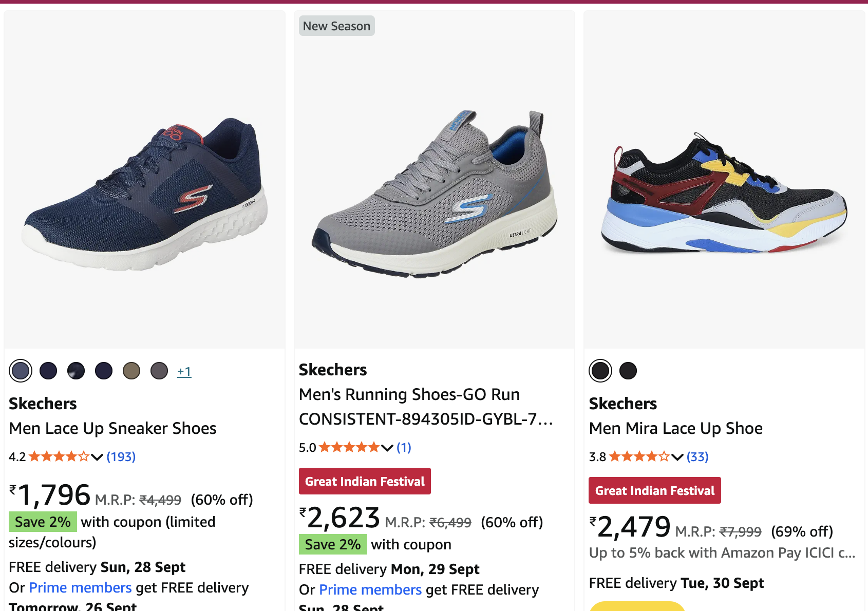
Task: Open the 33 reviews link
Action: (x=697, y=456)
